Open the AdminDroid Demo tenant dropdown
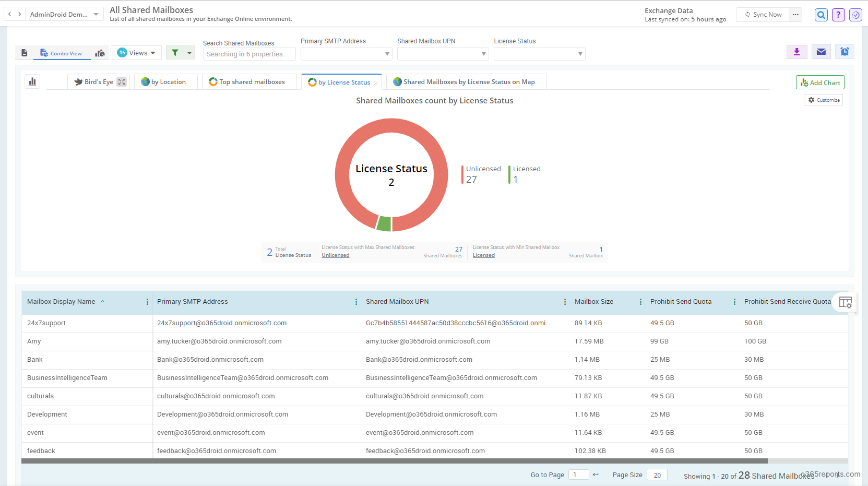Viewport: 868px width, 486px height. [64, 14]
